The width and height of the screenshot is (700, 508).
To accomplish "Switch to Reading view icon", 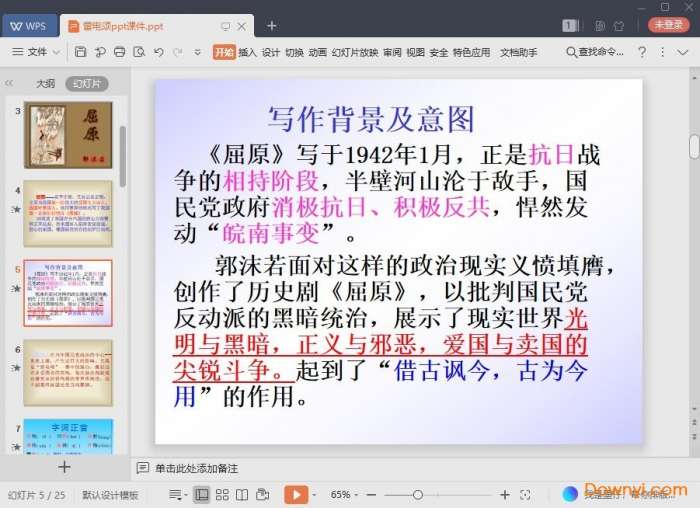I will click(242, 495).
